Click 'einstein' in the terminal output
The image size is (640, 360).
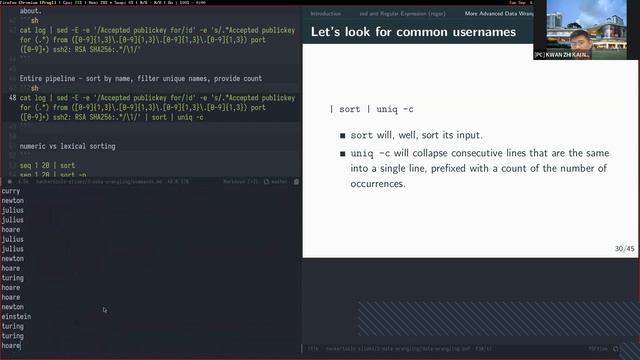pos(16,317)
